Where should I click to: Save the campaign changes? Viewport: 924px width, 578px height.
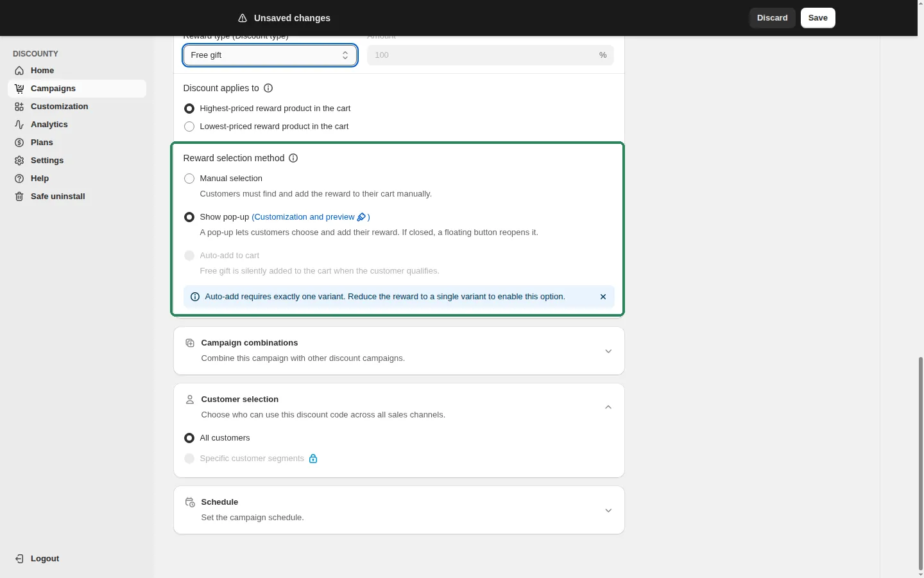tap(818, 18)
